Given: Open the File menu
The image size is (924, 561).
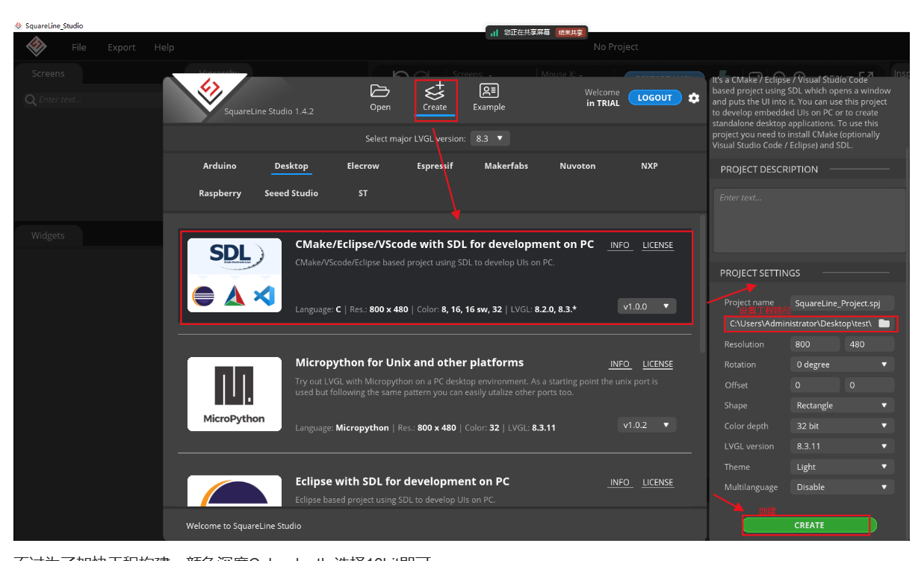Looking at the screenshot, I should [79, 47].
